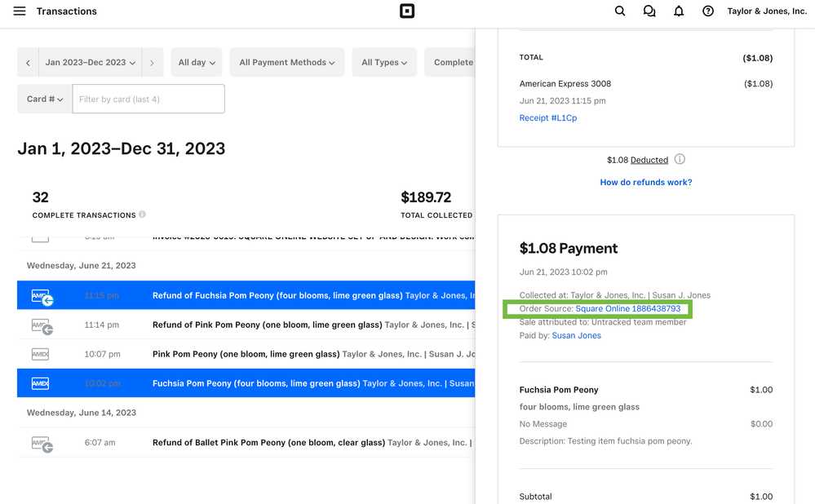815x504 pixels.
Task: Open Susan Jones customer link
Action: pos(577,336)
